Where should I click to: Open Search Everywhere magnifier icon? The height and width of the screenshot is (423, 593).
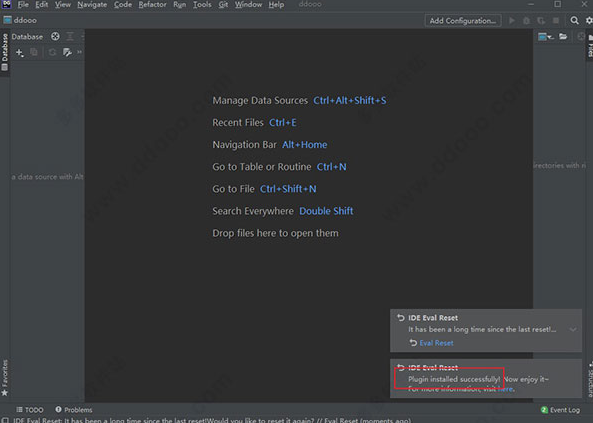coord(574,20)
